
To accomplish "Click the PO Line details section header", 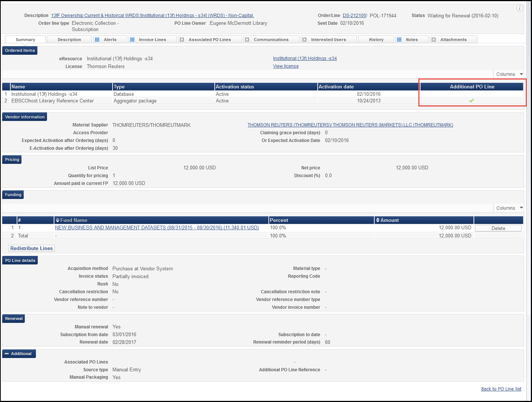I will (x=20, y=261).
